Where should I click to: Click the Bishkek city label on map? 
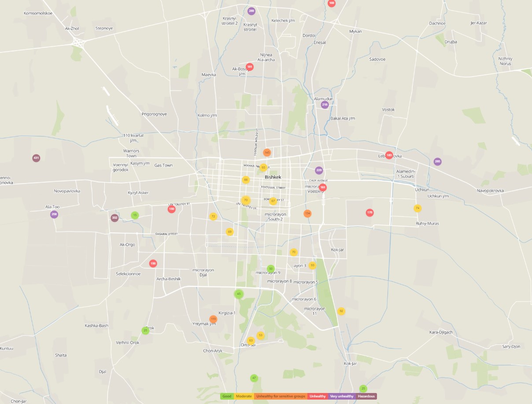273,177
